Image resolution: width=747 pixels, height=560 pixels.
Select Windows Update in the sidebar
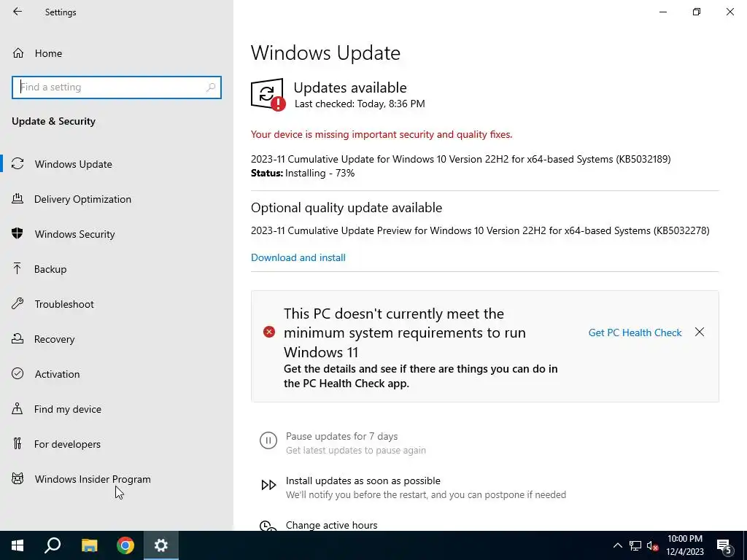74,164
